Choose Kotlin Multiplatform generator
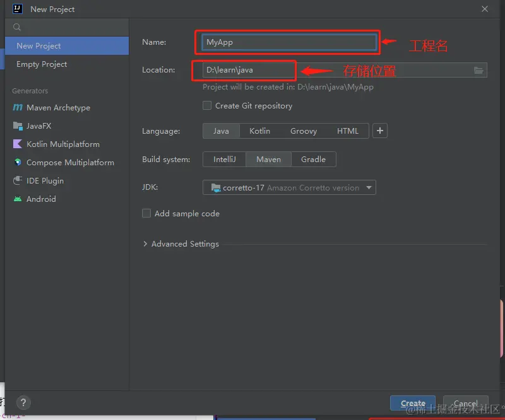The image size is (505, 420). click(x=67, y=144)
